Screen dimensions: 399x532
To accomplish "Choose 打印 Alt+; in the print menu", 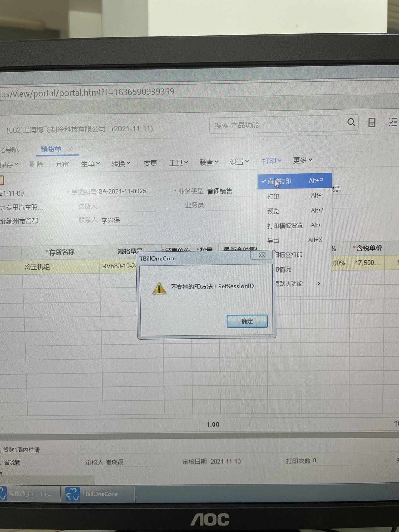I will point(295,196).
